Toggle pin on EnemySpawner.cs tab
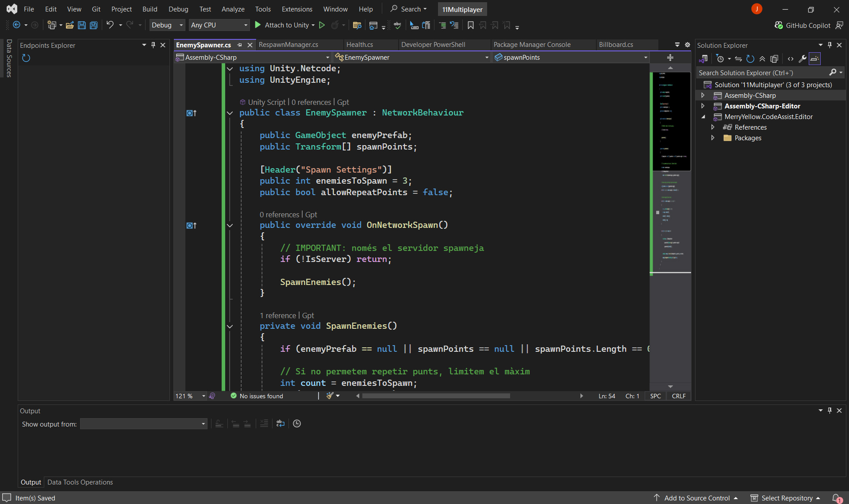The height and width of the screenshot is (504, 849). coord(239,45)
